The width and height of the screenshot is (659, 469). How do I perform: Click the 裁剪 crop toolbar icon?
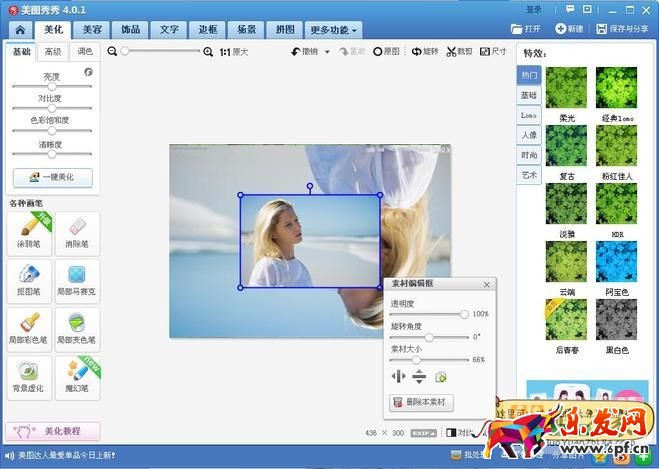point(459,51)
